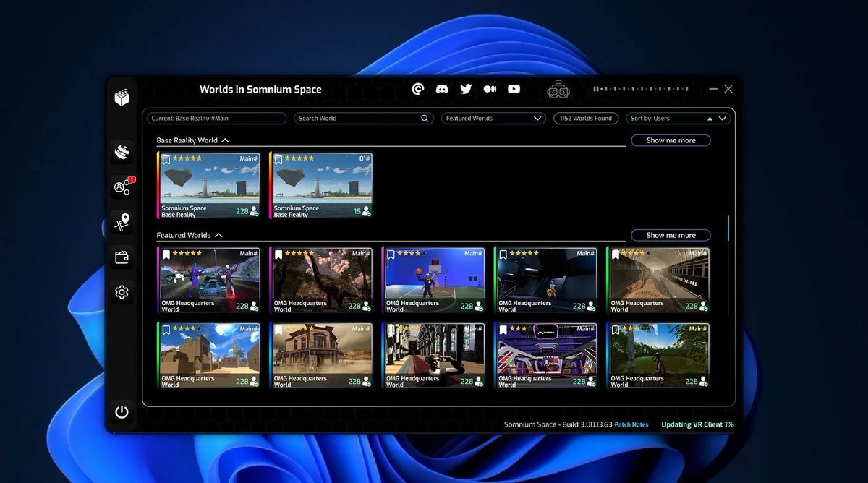Click the 1152 Worlds Found pill
868x483 pixels.
585,118
